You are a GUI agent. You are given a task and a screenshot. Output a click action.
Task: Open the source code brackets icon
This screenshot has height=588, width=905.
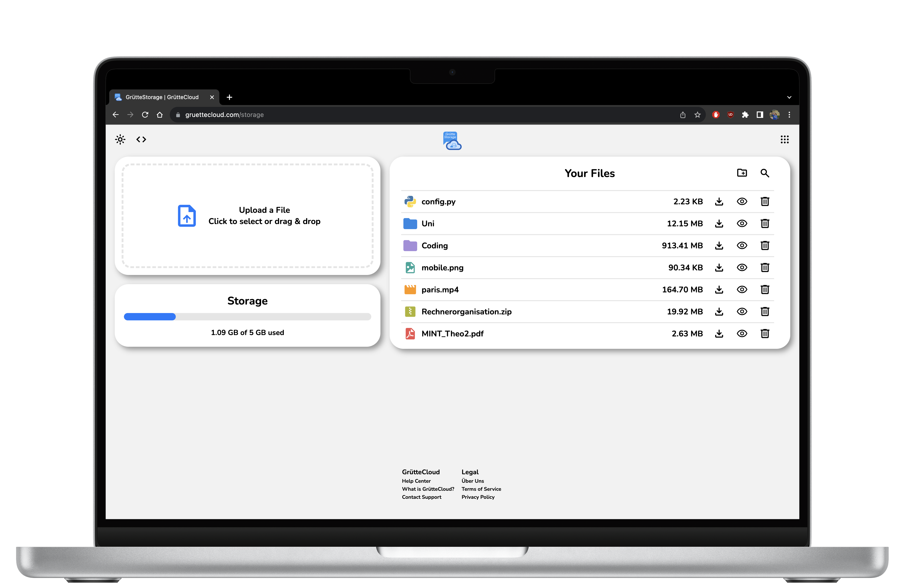pos(141,139)
